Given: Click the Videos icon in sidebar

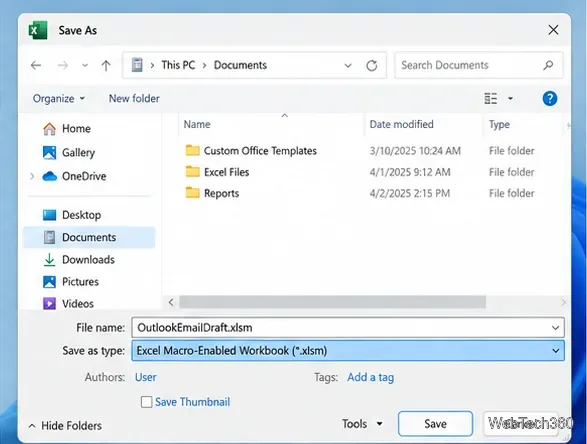Looking at the screenshot, I should point(49,304).
